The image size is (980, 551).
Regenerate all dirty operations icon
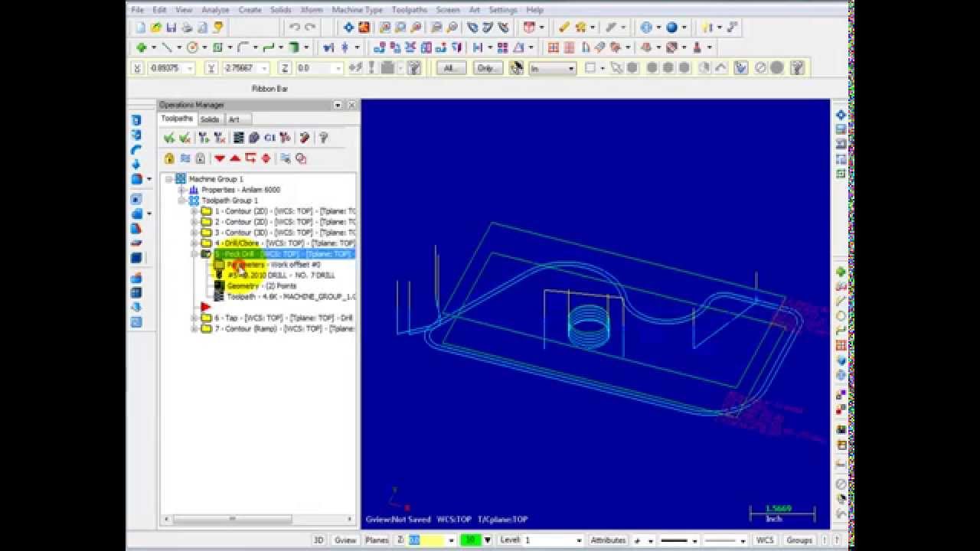220,138
